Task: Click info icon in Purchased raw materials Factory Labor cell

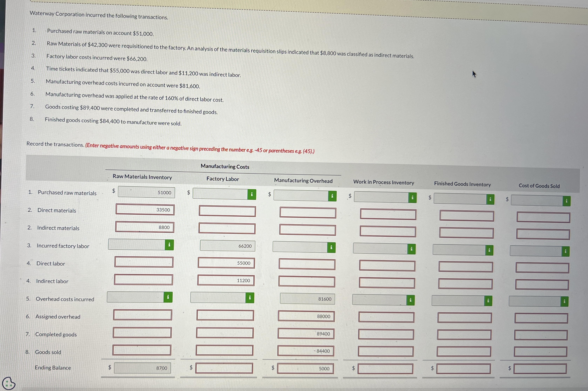Action: coord(252,194)
